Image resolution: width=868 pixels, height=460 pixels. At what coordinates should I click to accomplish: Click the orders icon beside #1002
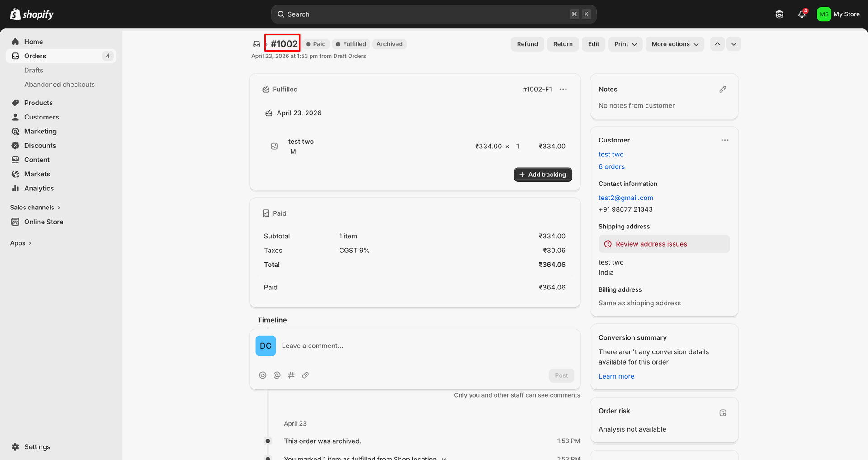click(x=256, y=44)
